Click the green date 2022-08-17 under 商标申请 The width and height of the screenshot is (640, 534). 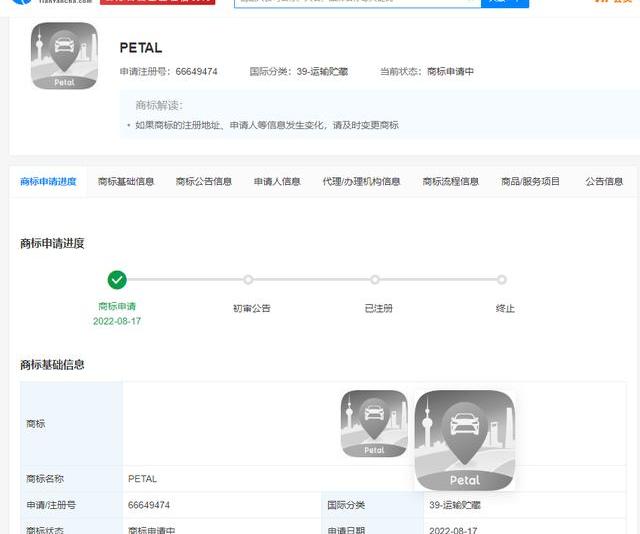117,321
